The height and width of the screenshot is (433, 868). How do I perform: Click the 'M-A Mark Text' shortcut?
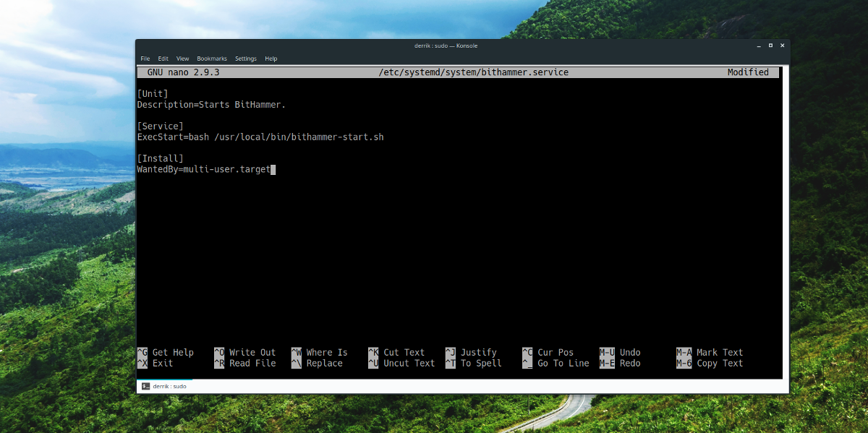pos(710,353)
